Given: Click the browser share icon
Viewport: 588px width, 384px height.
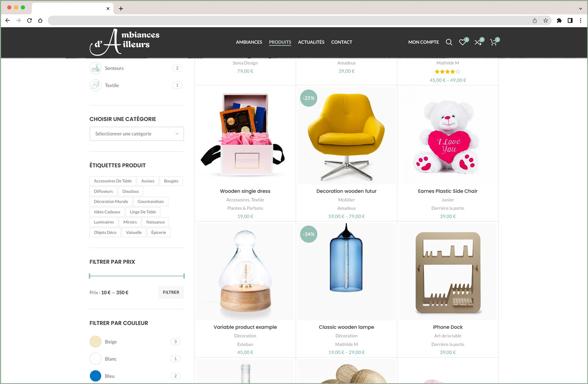Looking at the screenshot, I should 535,20.
